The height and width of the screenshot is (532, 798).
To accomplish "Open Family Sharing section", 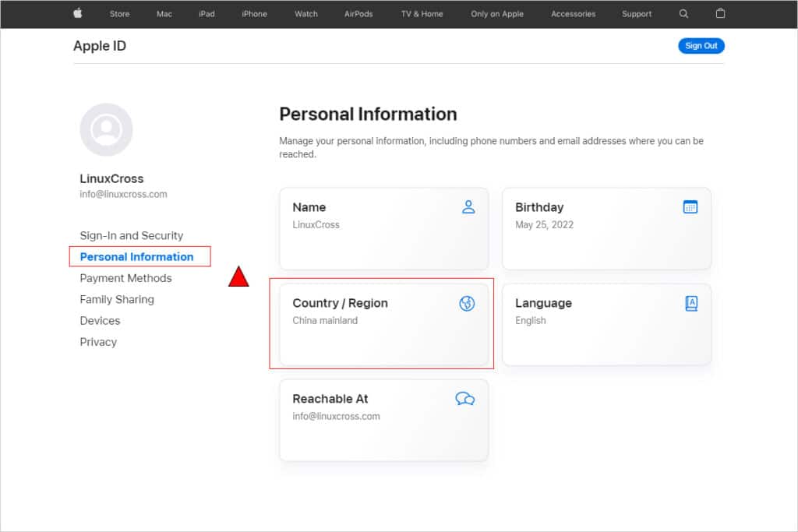I will [117, 300].
